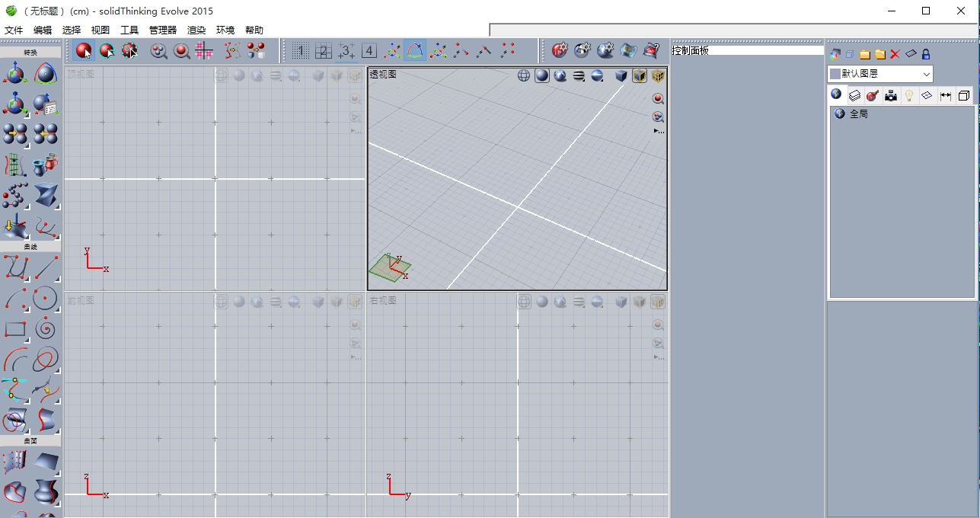This screenshot has width=980, height=518.
Task: Click the 默认图层 color swatch
Action: 835,74
